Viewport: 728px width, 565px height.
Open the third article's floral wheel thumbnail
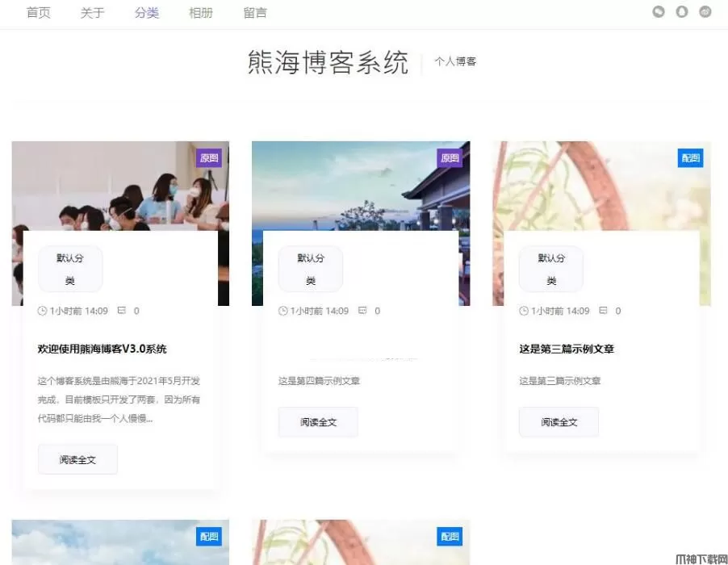click(602, 186)
